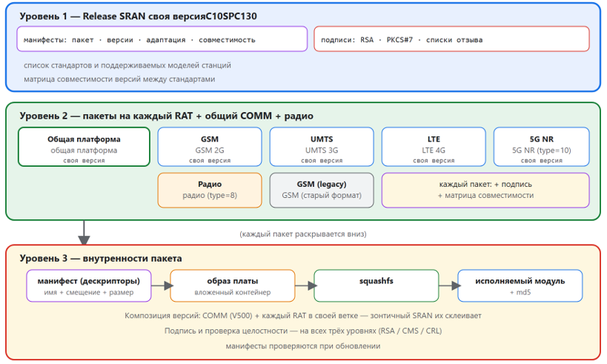Select the LTE 4G block
The width and height of the screenshot is (607, 364).
click(x=434, y=147)
